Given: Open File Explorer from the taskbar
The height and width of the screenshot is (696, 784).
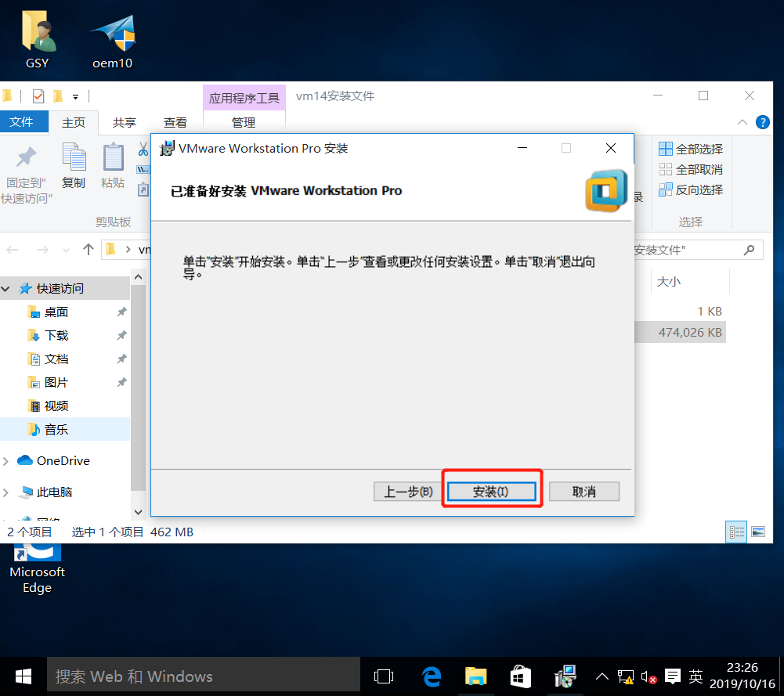Looking at the screenshot, I should [x=476, y=676].
